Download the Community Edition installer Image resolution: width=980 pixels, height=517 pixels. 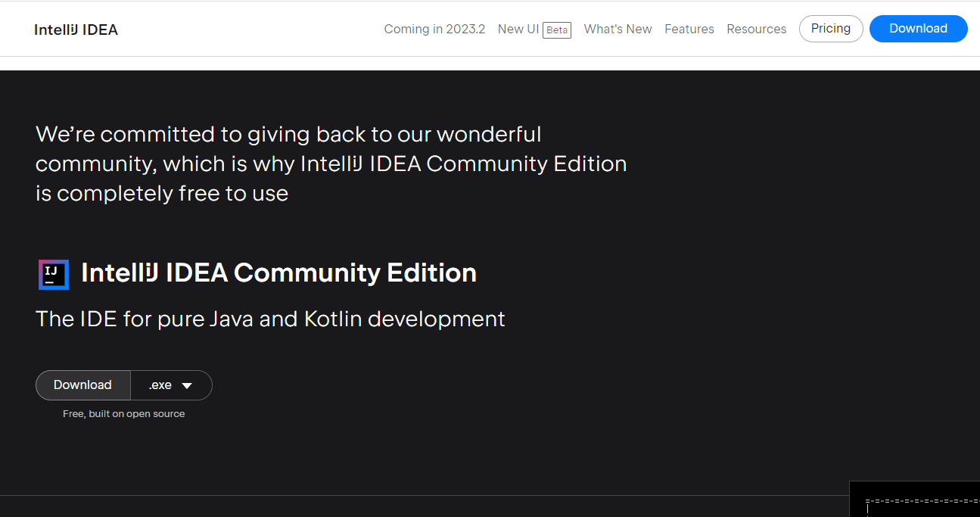[x=82, y=385]
